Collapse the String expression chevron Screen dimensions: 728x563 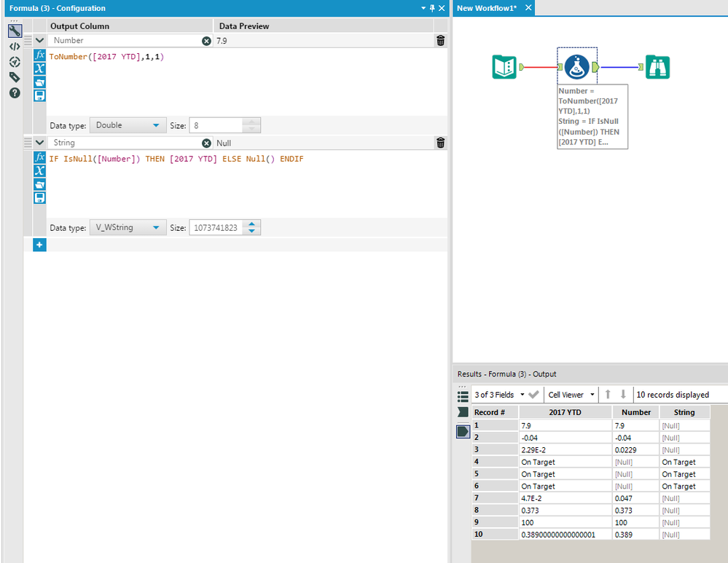tap(39, 143)
